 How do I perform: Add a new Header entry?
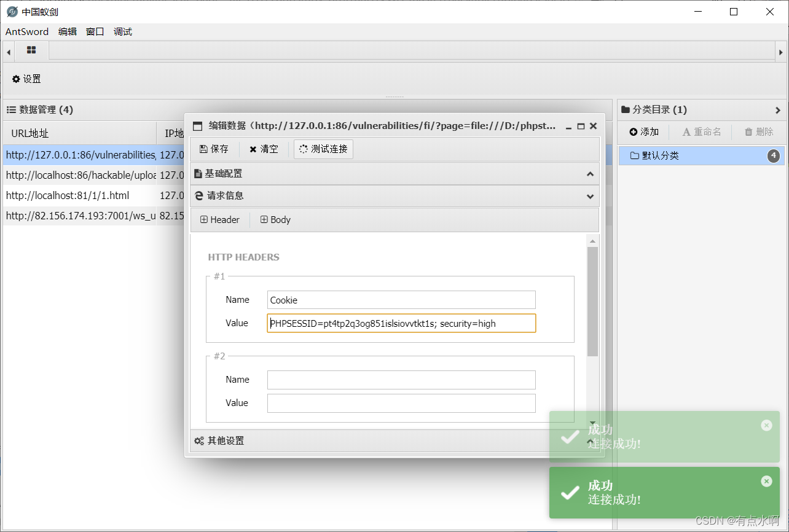point(220,220)
